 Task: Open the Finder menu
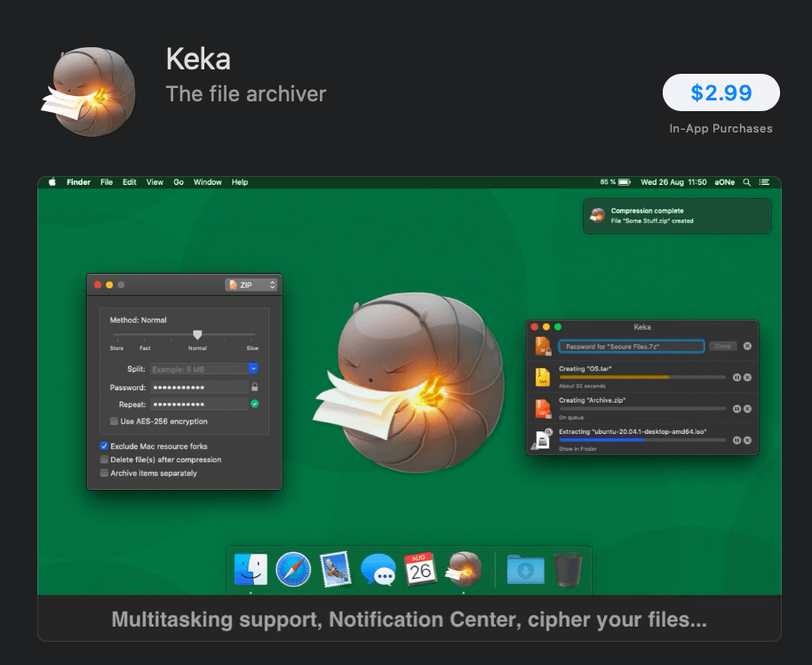coord(78,182)
